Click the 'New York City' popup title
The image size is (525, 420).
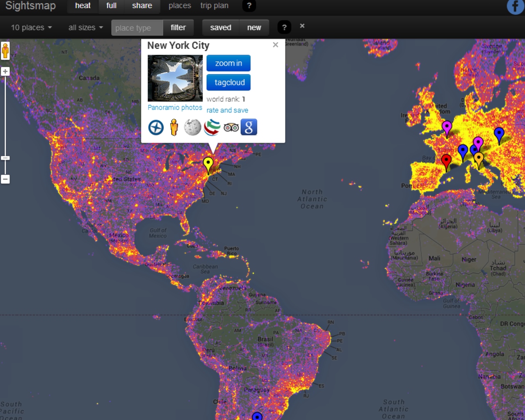coord(178,46)
